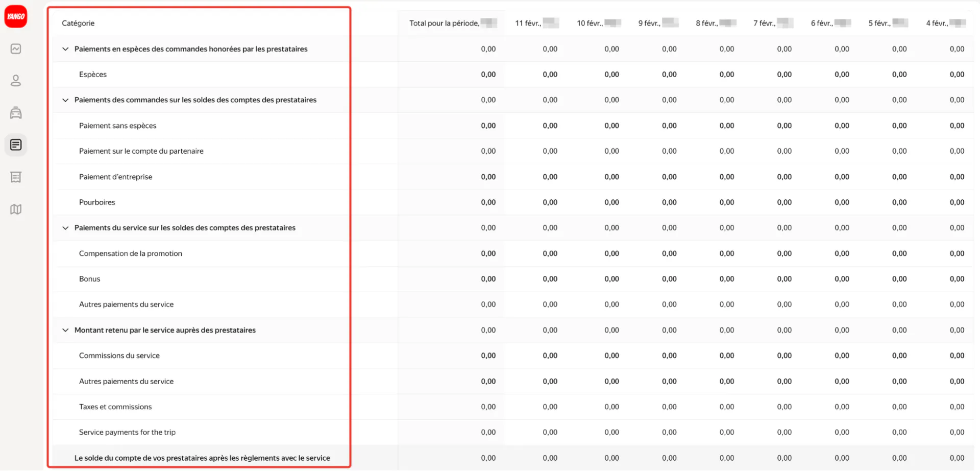Viewport: 980px width, 471px height.
Task: Click the 9 févr. column header
Action: click(x=658, y=23)
